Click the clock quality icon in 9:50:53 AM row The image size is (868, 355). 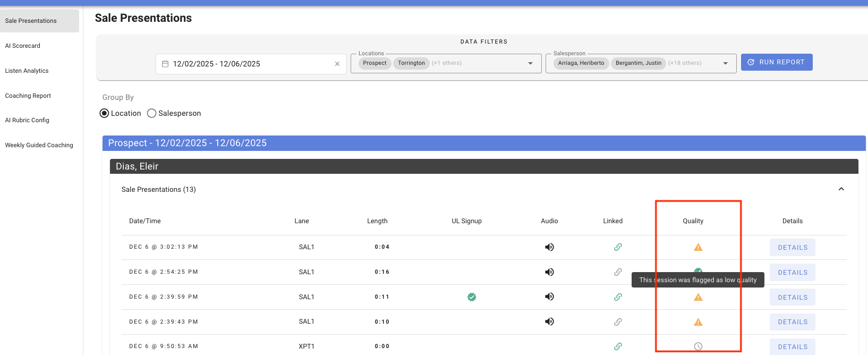[x=698, y=346]
